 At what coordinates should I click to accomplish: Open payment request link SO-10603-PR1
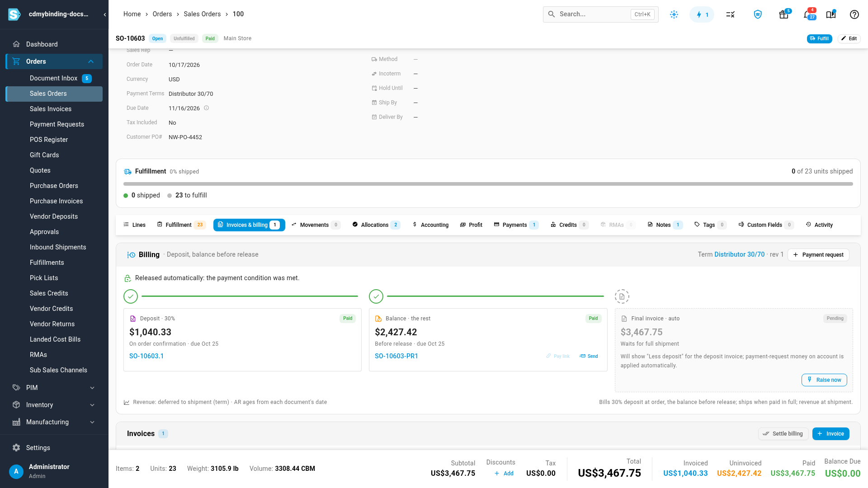(396, 356)
